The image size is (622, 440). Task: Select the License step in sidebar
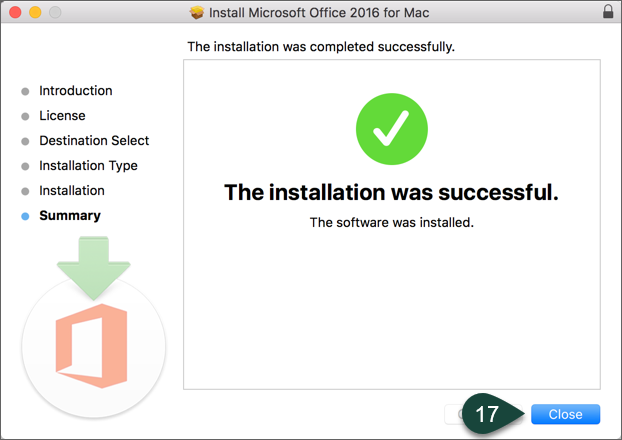pos(62,116)
